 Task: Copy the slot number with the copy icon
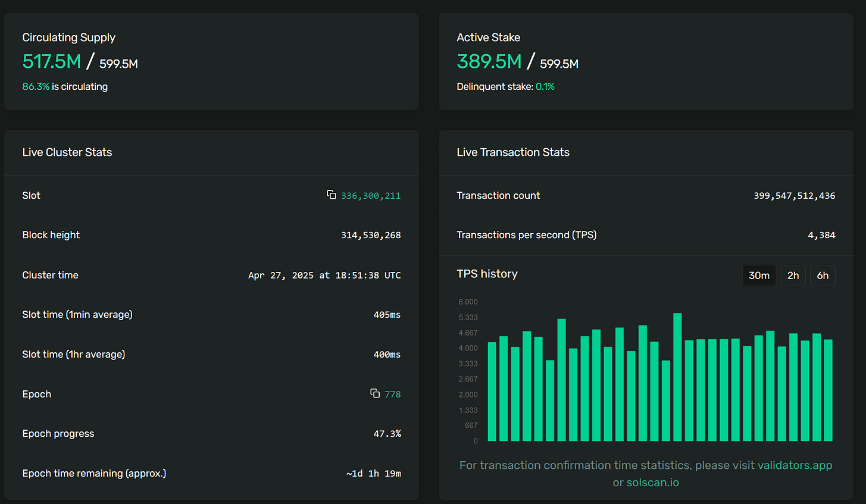click(332, 195)
